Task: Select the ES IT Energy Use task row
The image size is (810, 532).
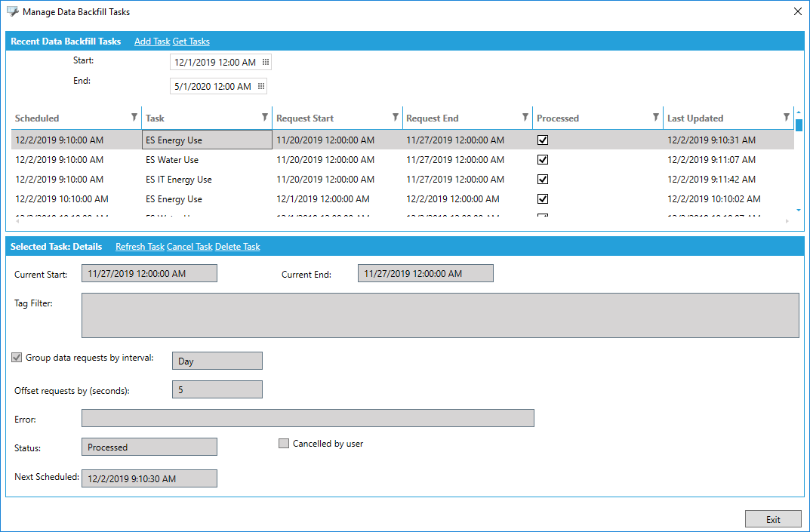Action: 179,180
